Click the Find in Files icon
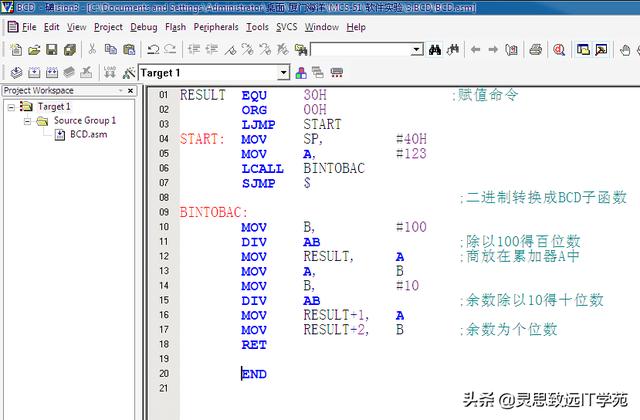 coord(301,50)
